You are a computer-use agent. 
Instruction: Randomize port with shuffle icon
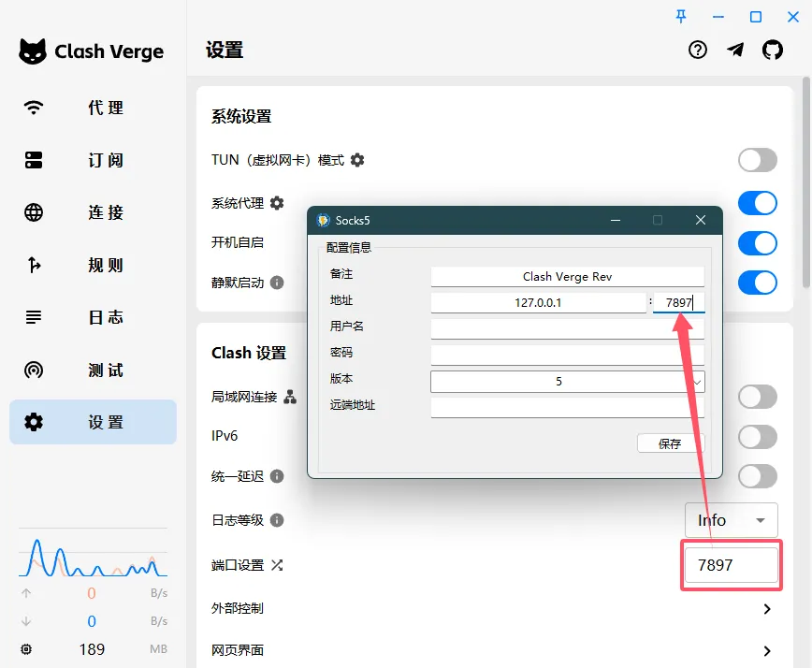pyautogui.click(x=277, y=565)
